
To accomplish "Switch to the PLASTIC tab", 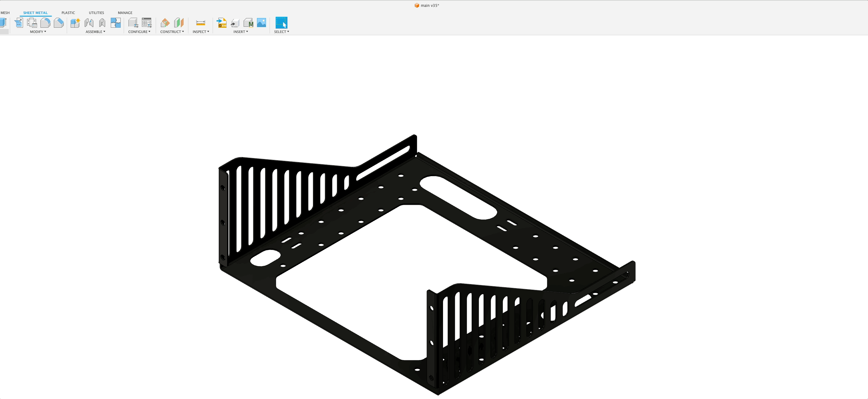I will [x=68, y=13].
